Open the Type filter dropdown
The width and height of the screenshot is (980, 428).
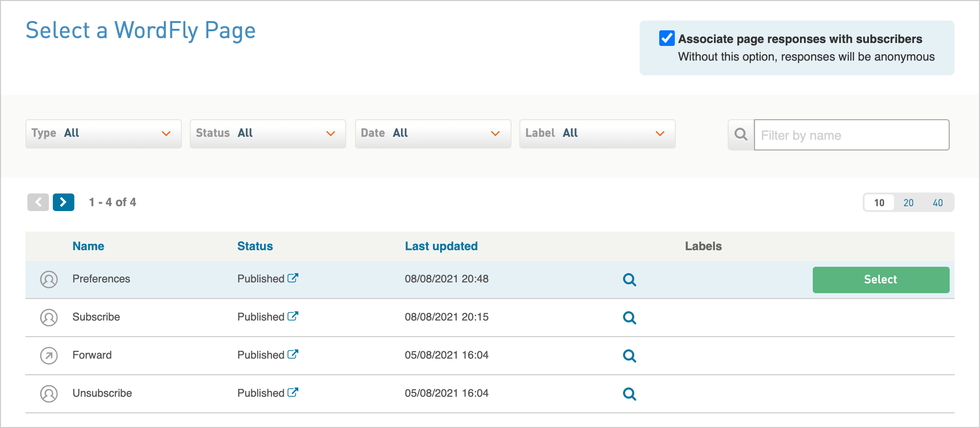point(104,133)
